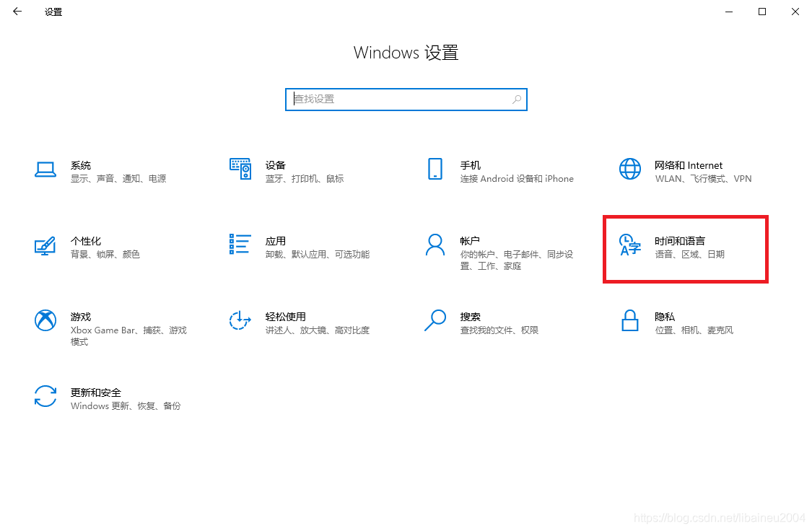Viewport: 812px width, 531px height.
Task: Open the 个性化 settings title
Action: coord(86,241)
